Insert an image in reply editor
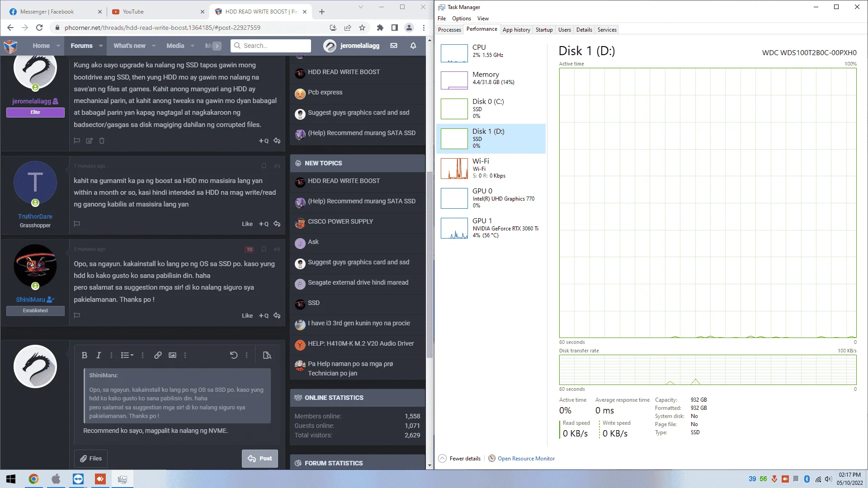Viewport: 868px width, 488px height. tap(172, 355)
